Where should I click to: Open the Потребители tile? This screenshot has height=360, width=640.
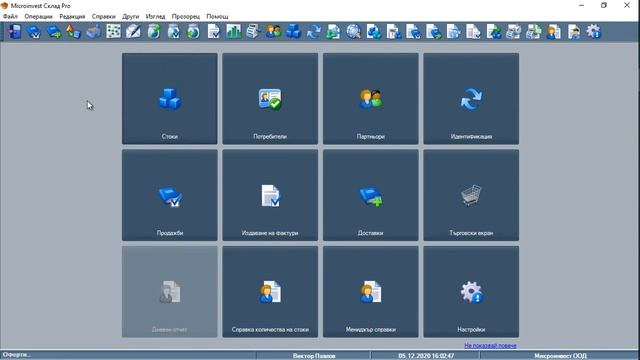tap(270, 98)
